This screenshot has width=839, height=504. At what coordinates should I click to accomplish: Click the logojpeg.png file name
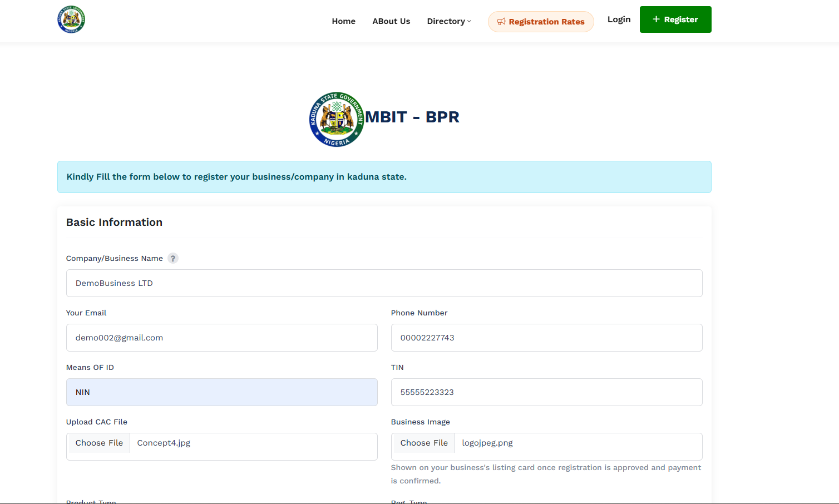point(487,443)
